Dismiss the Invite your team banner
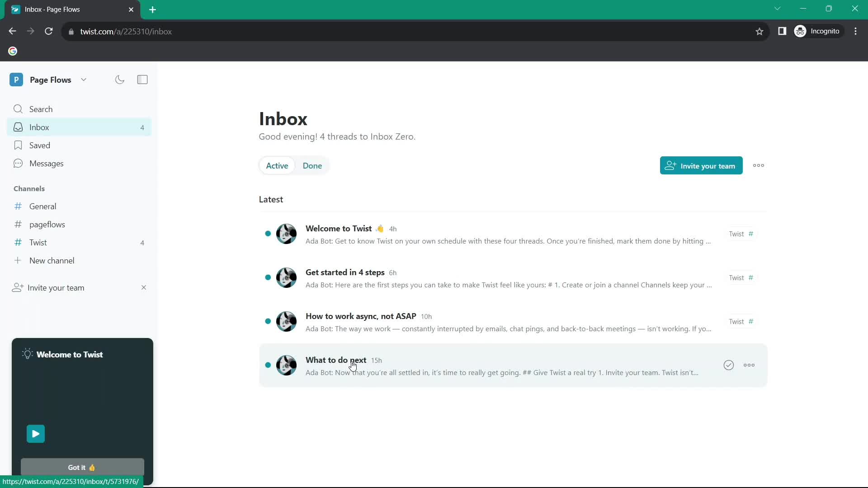Viewport: 868px width, 488px height. tap(143, 288)
